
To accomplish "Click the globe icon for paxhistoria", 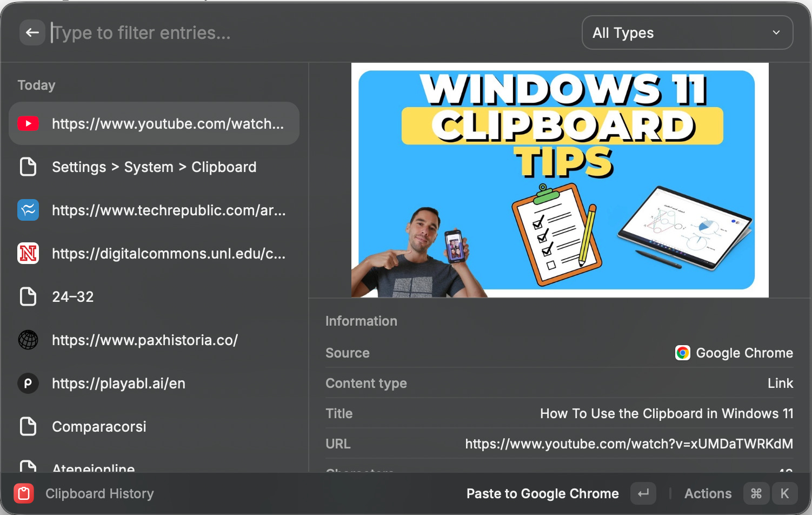I will point(28,340).
